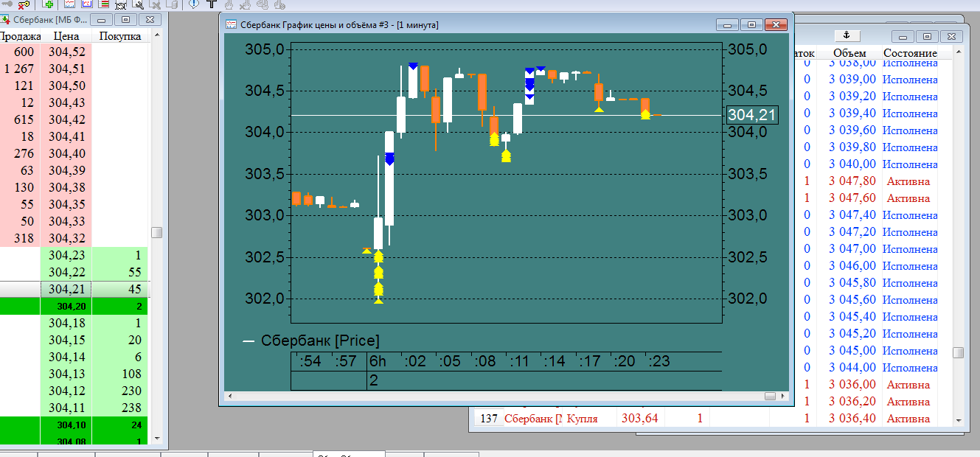Click the orders table vertical scrollbar thumb

click(x=958, y=352)
